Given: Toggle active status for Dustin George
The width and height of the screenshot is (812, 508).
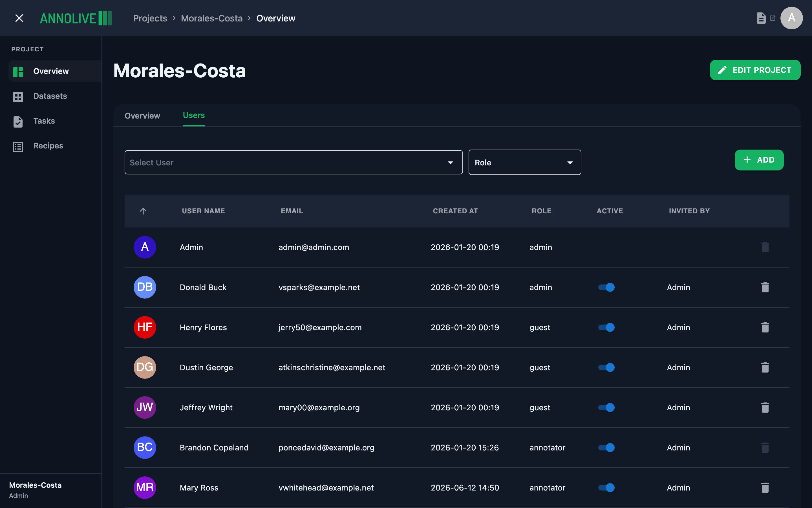Looking at the screenshot, I should (606, 367).
